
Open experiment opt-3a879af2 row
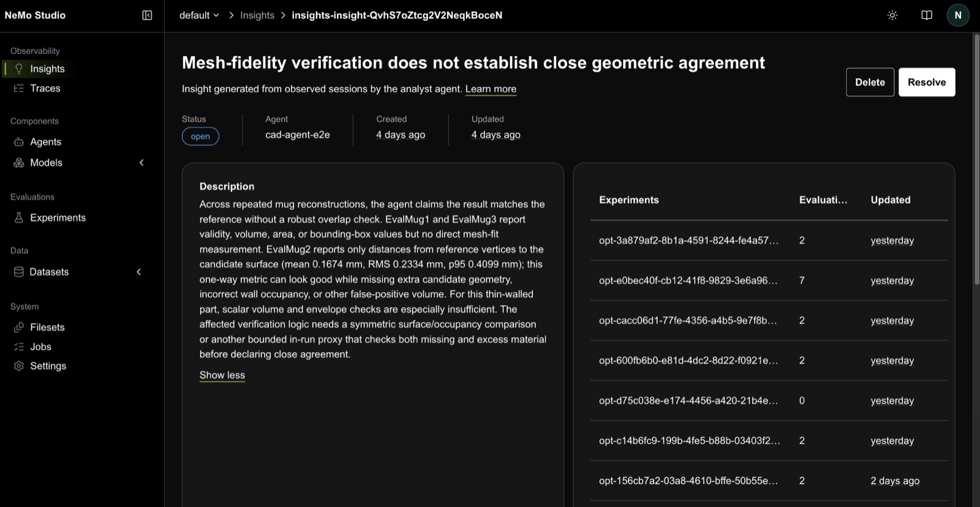[769, 241]
